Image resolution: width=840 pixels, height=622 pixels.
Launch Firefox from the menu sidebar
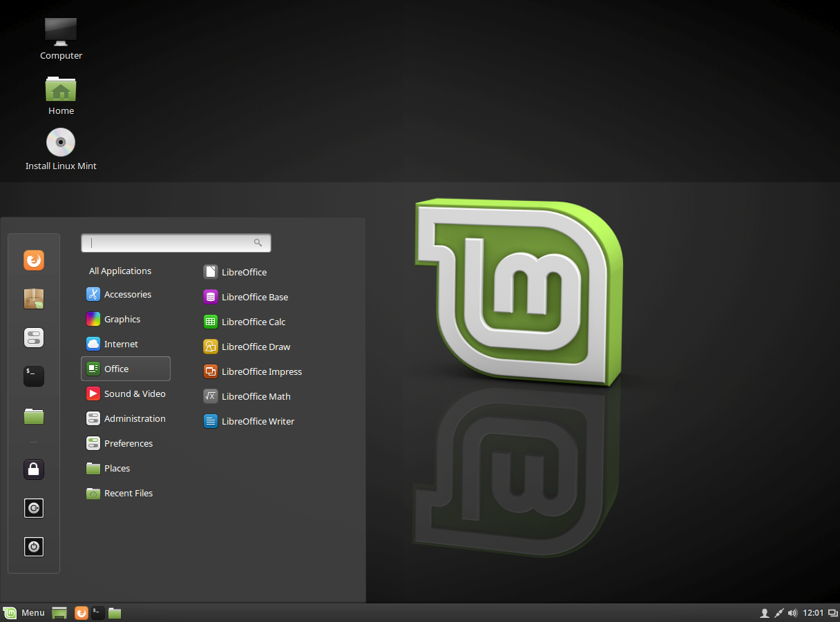click(x=33, y=260)
